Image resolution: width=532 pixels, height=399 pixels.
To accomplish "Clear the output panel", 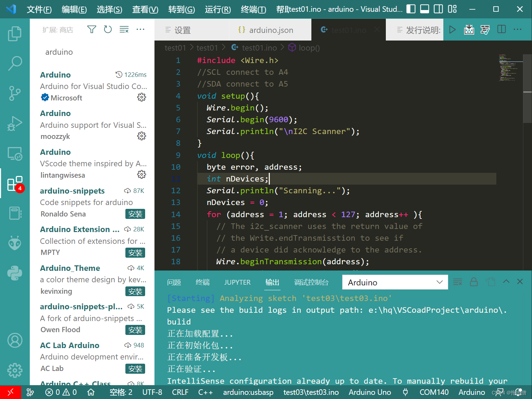I will (x=458, y=282).
